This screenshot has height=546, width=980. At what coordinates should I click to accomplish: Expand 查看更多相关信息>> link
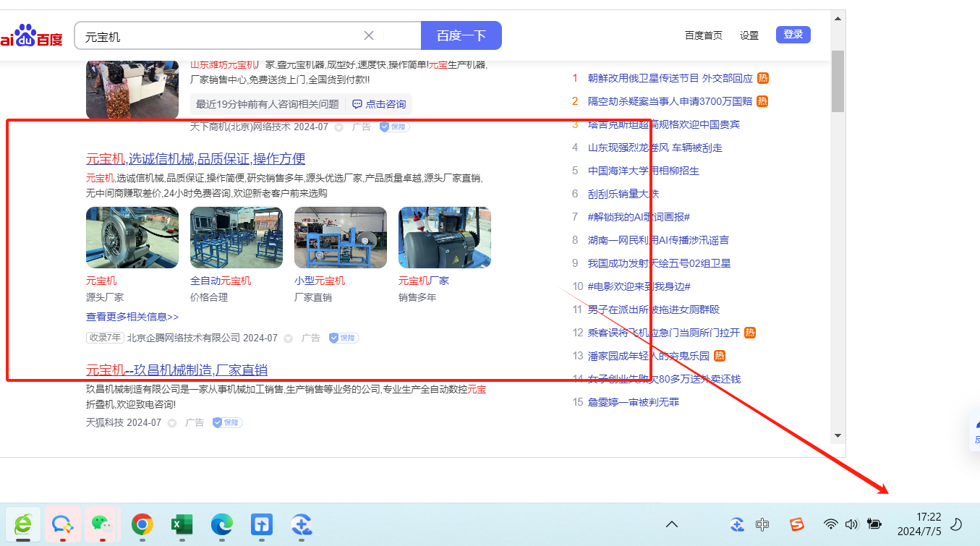click(132, 317)
